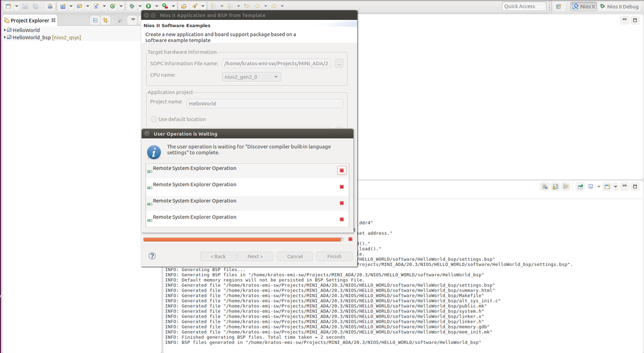Viewport: 644px width, 353px height.
Task: Open the New wizard dropdown arrow
Action: (x=16, y=6)
